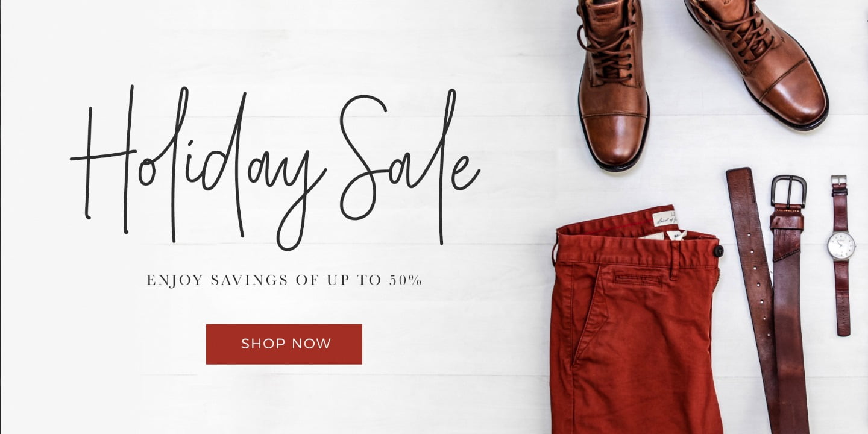The width and height of the screenshot is (868, 434).
Task: Click the 'Enjoy savings of up to 50%' text
Action: tap(284, 280)
